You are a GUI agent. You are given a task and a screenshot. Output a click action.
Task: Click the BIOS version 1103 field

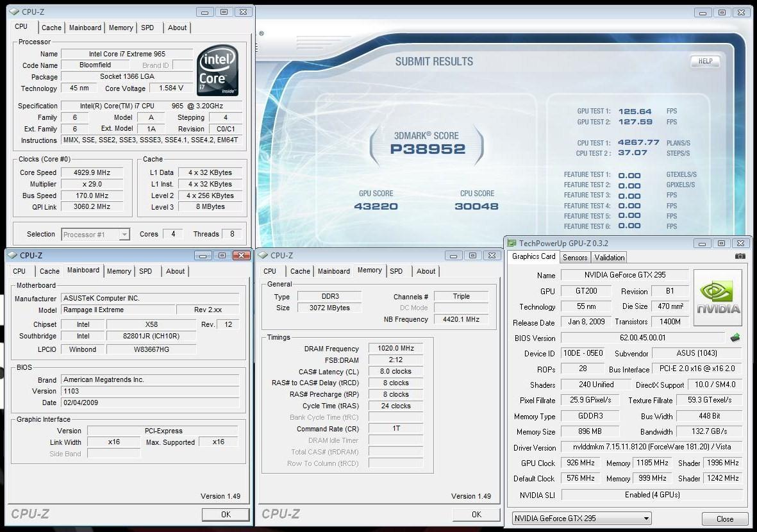pos(150,391)
